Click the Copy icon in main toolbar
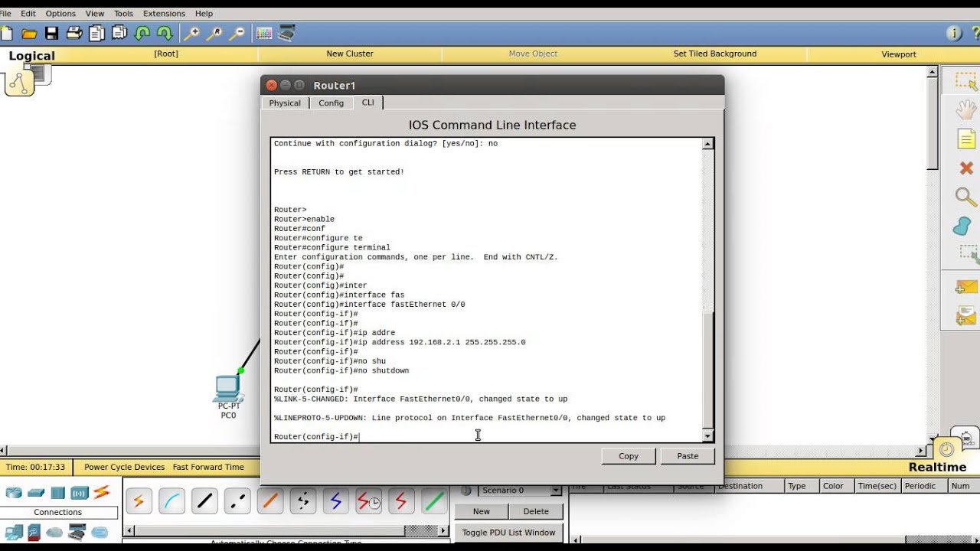 [x=96, y=33]
